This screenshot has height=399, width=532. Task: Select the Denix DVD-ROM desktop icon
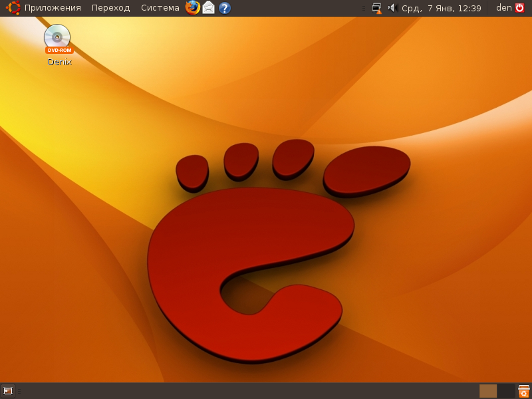[59, 45]
